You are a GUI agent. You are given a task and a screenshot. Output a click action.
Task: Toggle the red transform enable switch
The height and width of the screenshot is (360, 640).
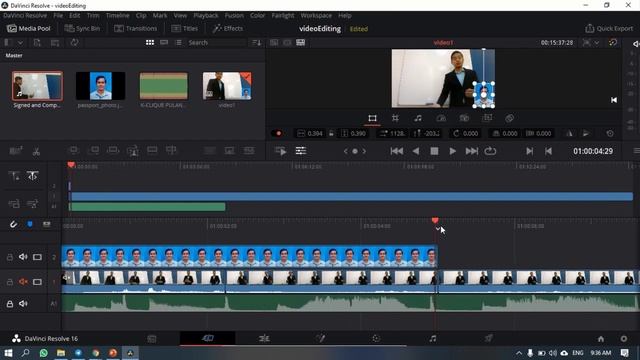click(x=278, y=133)
